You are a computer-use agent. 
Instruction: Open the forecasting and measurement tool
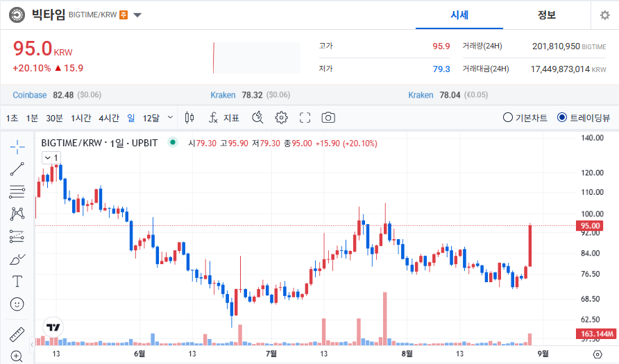[17, 236]
